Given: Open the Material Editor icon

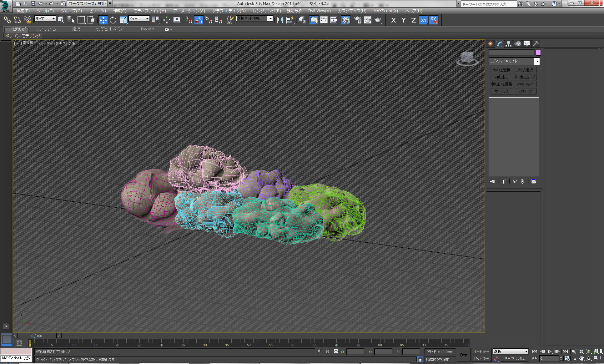Looking at the screenshot, I should tap(345, 20).
